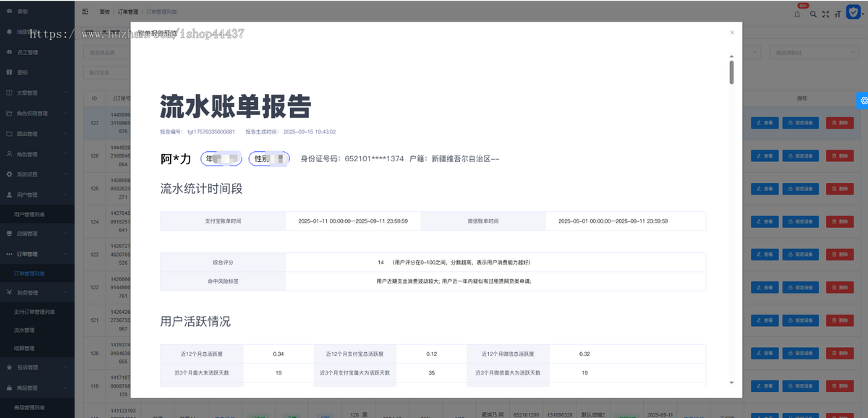
Task: Expand the 角色管理 menu chevron
Action: pyautogui.click(x=65, y=154)
